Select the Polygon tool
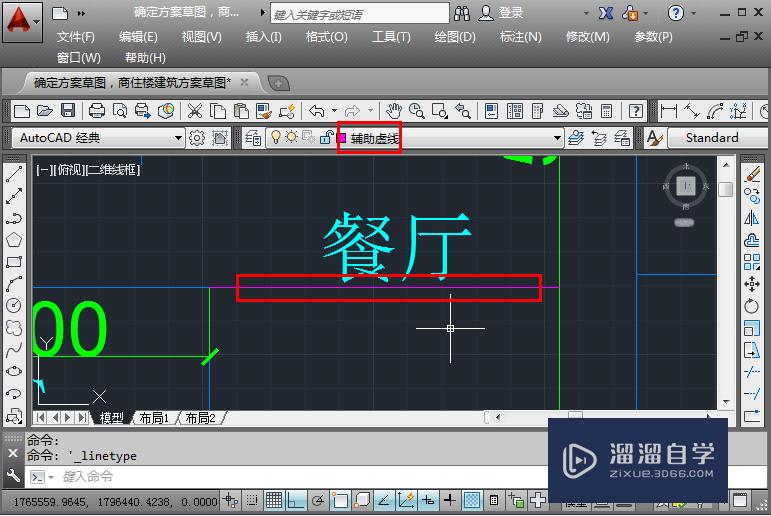 click(14, 240)
